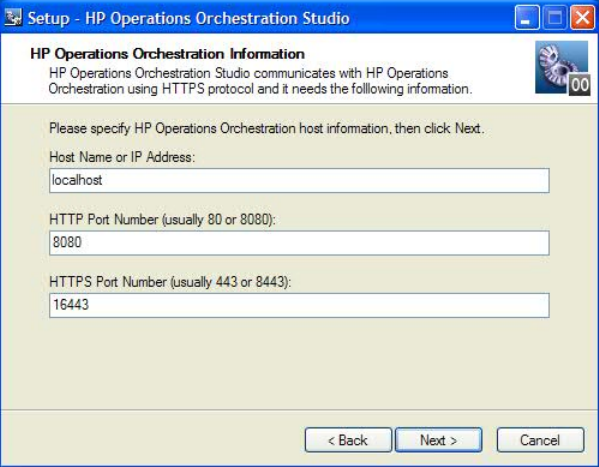Click the horizontal separator line above the buttons
Image resolution: width=599 pixels, height=467 pixels.
pos(299,410)
